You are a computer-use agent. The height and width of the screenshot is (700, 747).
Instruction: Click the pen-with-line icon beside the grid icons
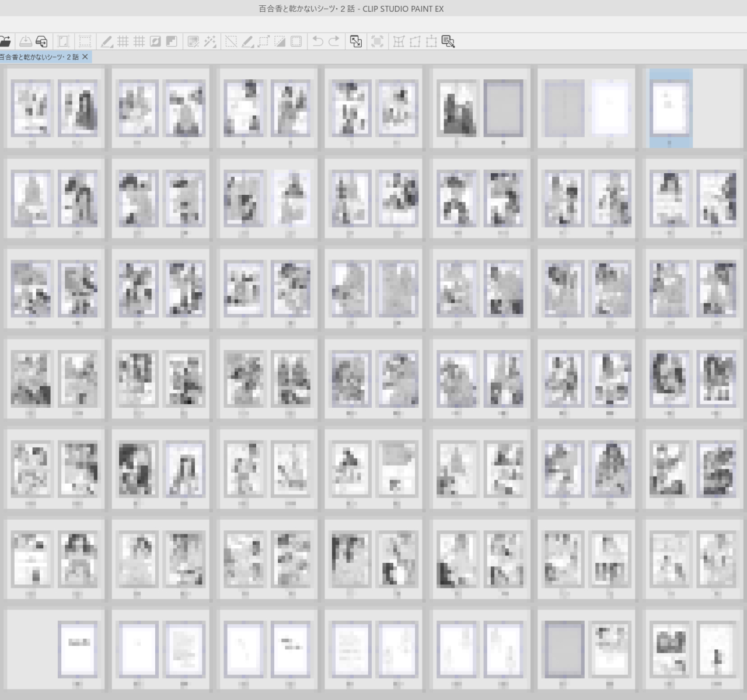point(107,41)
